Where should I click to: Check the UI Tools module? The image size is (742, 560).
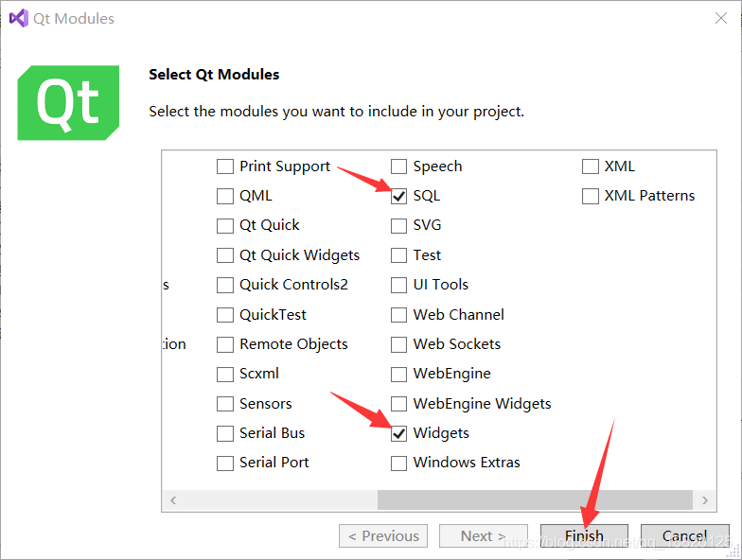pos(398,286)
